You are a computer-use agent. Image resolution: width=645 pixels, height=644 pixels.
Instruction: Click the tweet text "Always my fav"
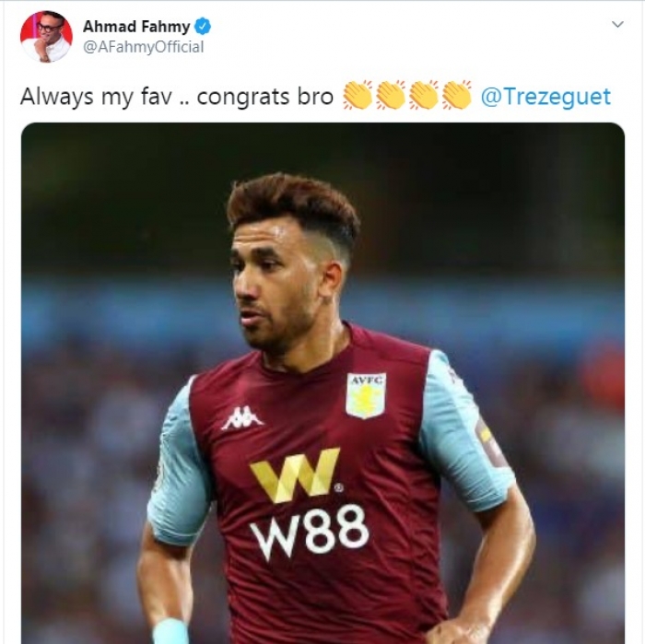(x=84, y=97)
